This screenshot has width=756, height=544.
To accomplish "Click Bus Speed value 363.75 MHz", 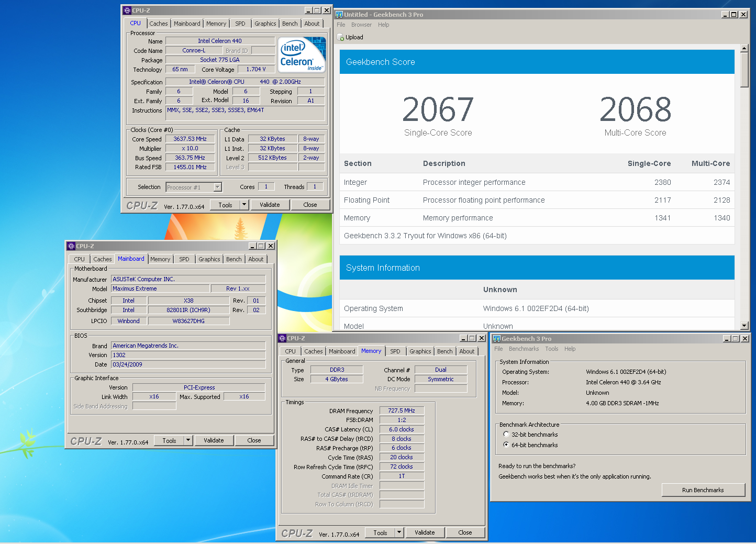I will (190, 158).
